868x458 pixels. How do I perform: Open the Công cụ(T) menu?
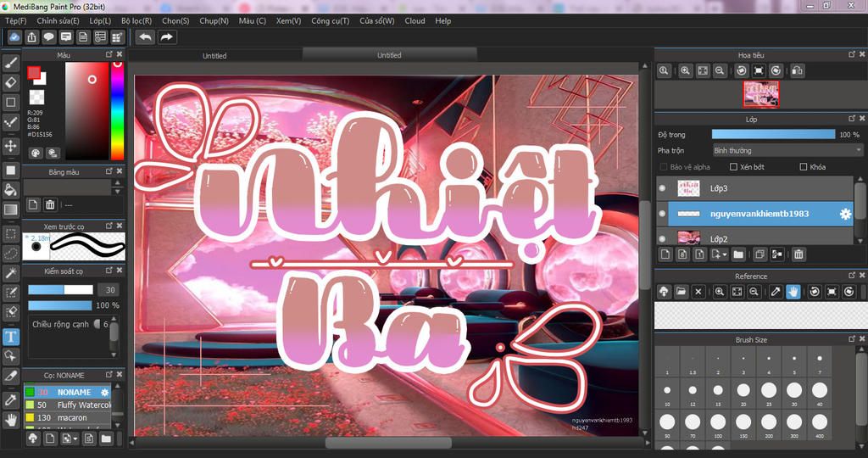330,20
